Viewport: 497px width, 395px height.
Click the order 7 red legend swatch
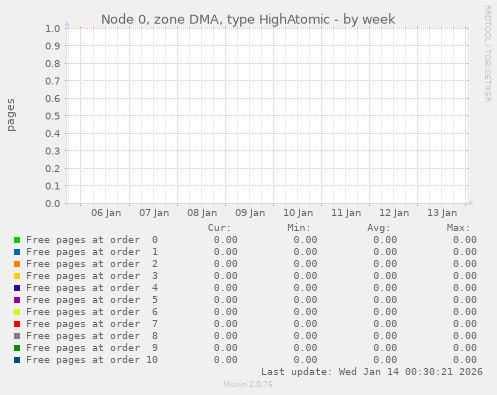17,324
